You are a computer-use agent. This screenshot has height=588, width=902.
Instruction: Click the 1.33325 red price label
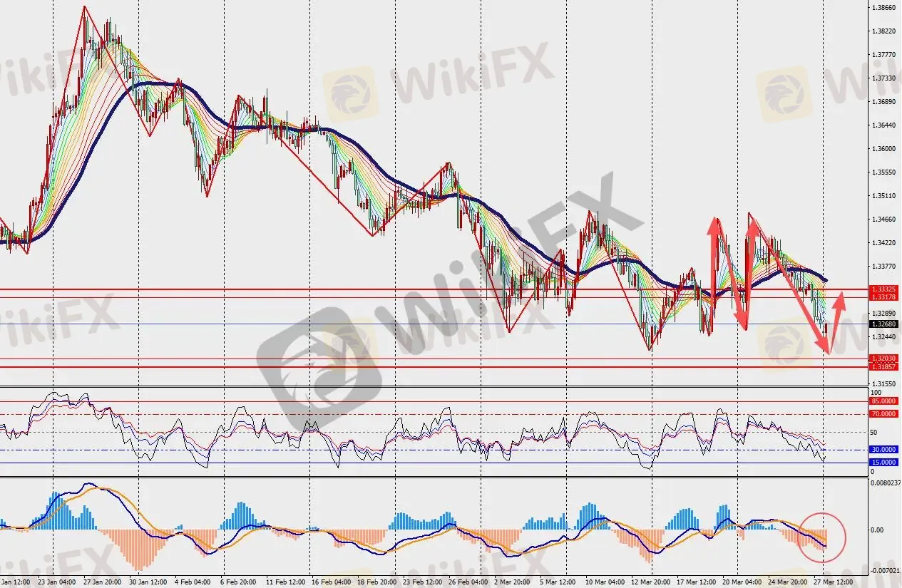click(883, 290)
